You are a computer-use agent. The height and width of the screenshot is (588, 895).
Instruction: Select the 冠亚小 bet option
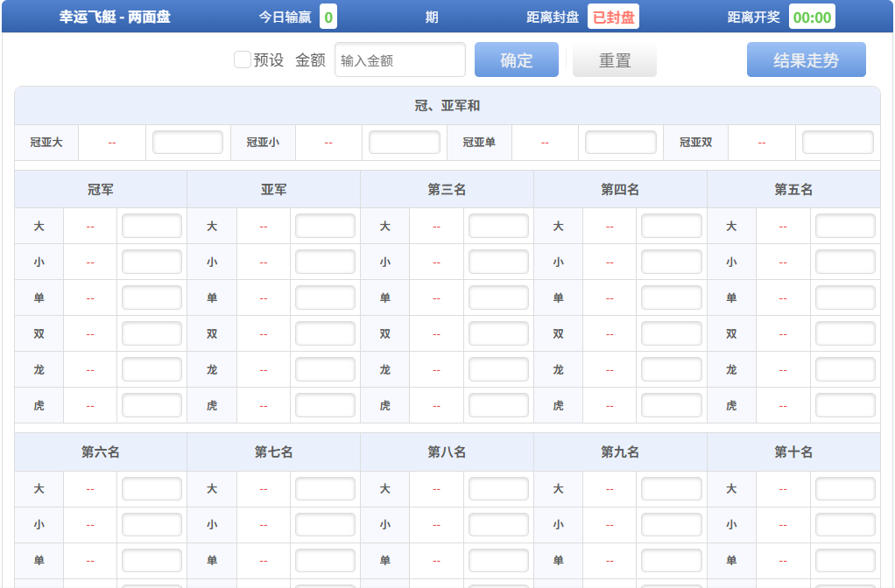(x=262, y=142)
